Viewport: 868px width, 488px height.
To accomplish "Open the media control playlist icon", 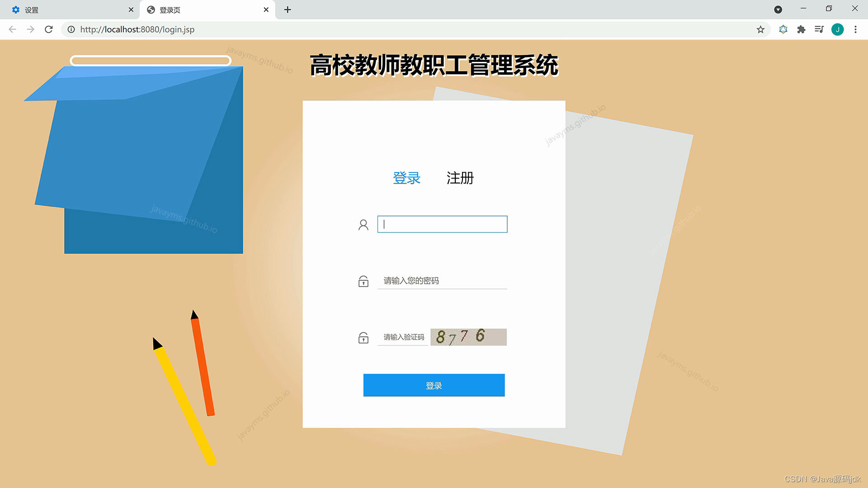I will pyautogui.click(x=819, y=29).
